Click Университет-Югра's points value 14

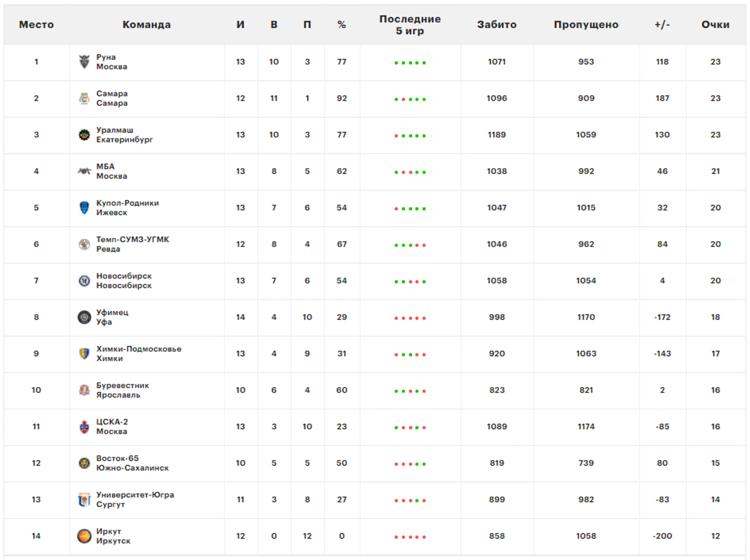pos(716,499)
